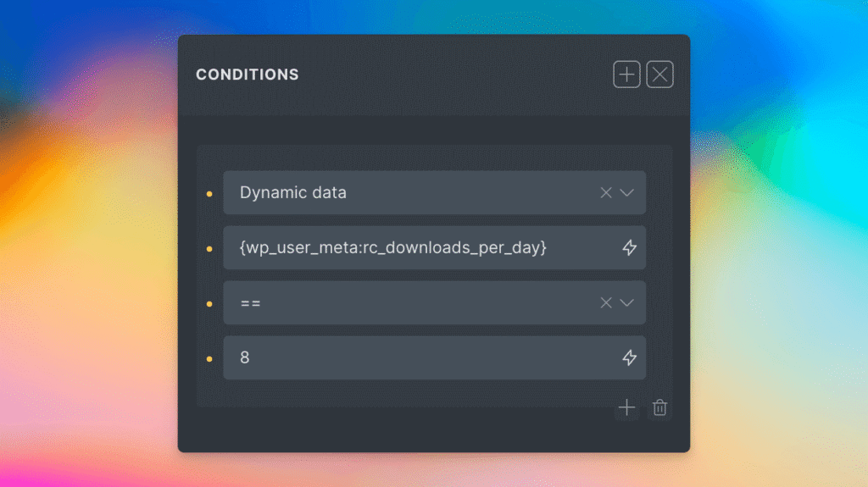Click the yellow dot beside value 8
Screen dimensions: 868x487
coord(209,359)
